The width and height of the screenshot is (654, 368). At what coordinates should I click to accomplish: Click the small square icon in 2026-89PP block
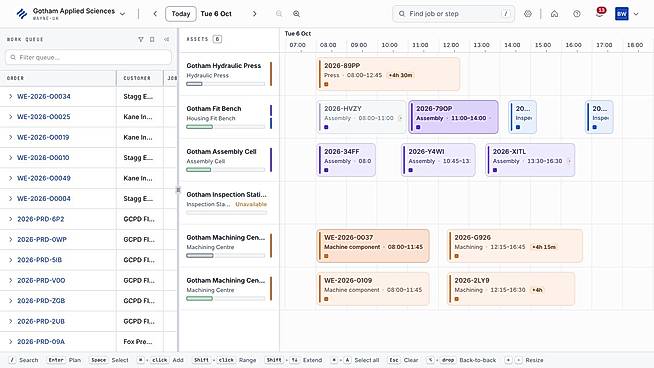(326, 84)
